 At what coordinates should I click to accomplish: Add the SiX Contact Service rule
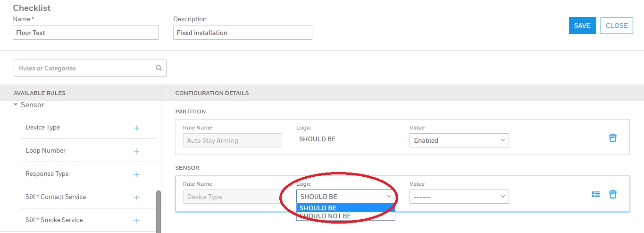coord(137,198)
